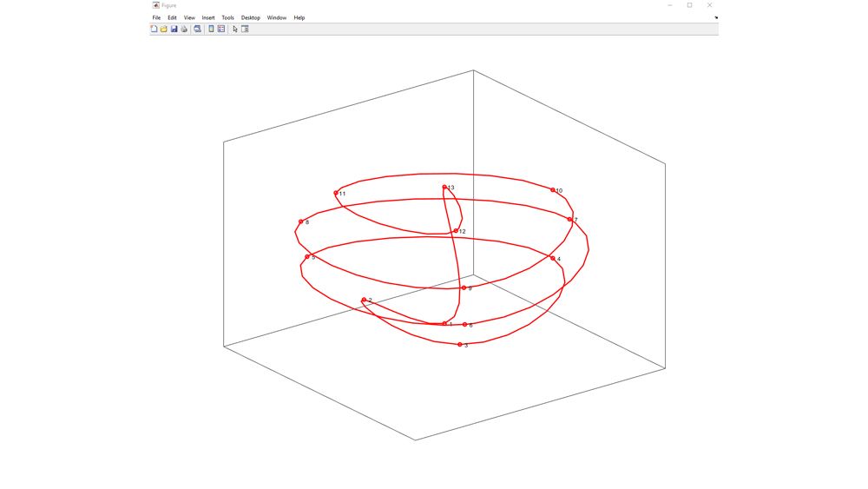
Task: Select the red data point labeled 3
Action: (460, 345)
